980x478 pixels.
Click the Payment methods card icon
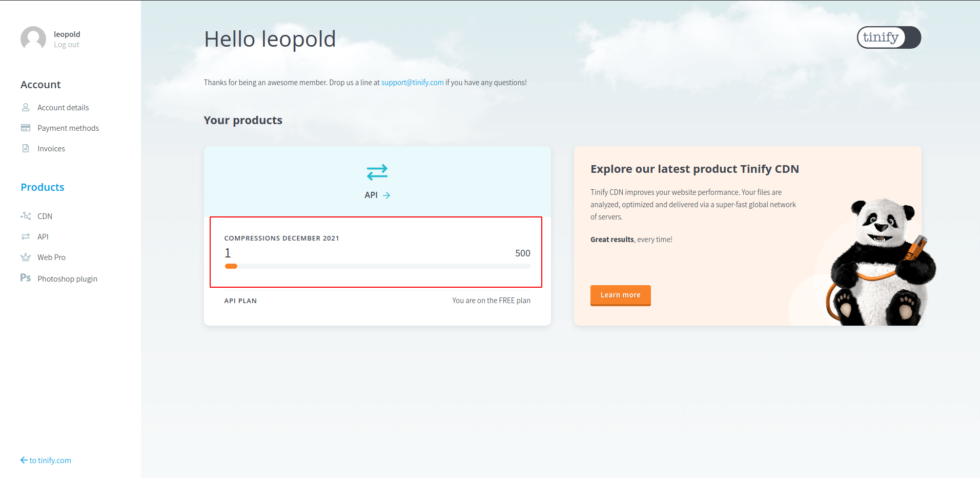pos(26,128)
